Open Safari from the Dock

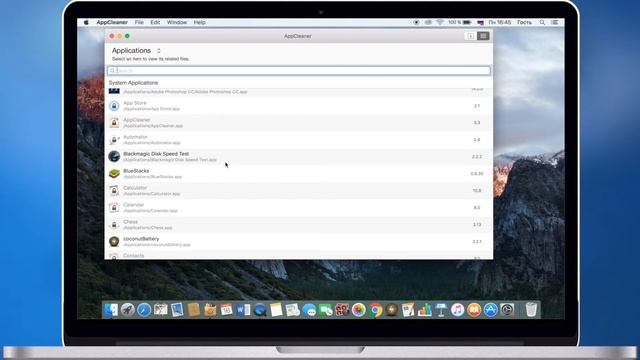(x=144, y=310)
